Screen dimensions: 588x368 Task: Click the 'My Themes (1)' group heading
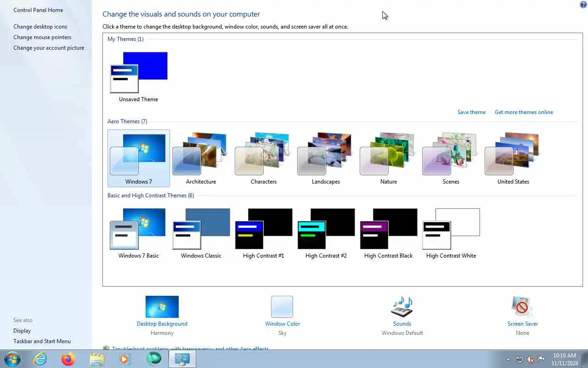coord(125,39)
